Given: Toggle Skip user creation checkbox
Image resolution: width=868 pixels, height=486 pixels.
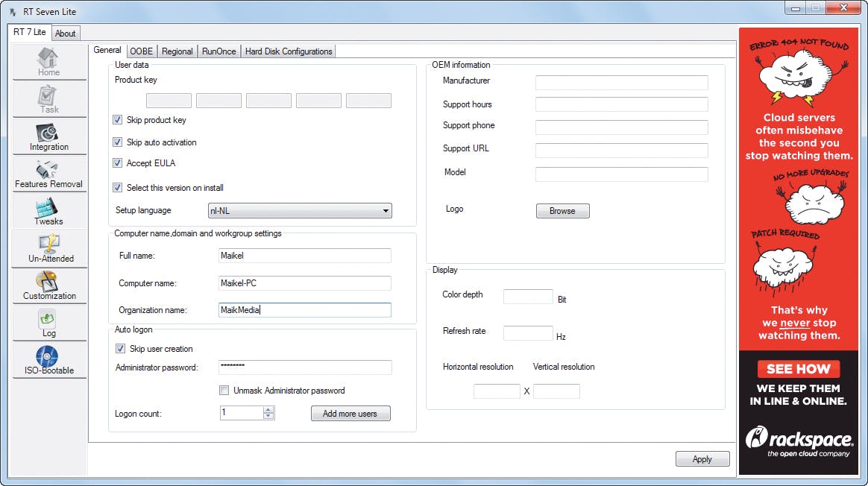Looking at the screenshot, I should (x=120, y=349).
